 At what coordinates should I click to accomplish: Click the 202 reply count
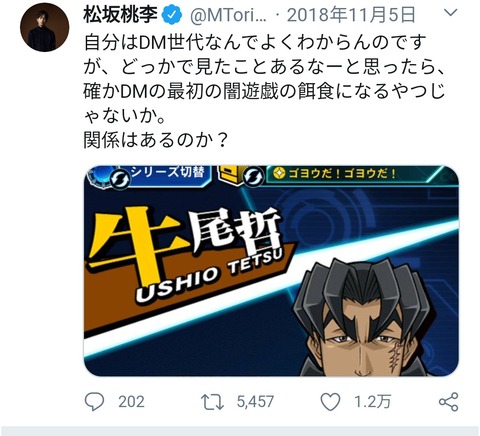tap(131, 402)
